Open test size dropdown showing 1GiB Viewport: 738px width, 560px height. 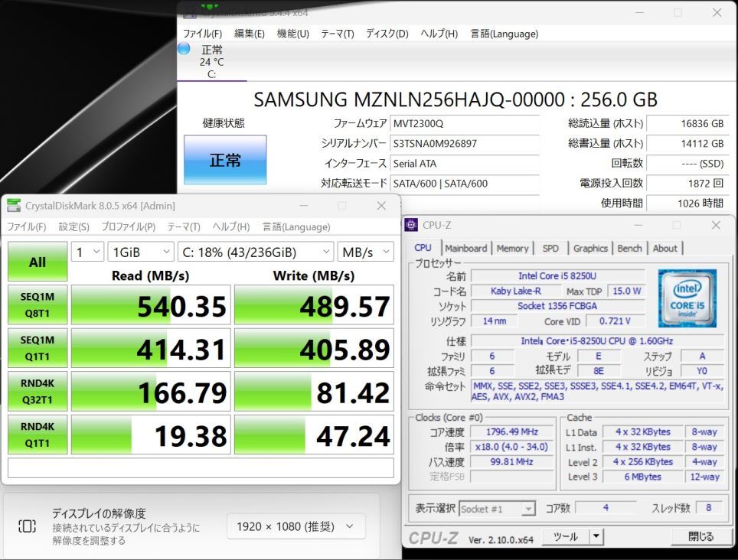(141, 252)
